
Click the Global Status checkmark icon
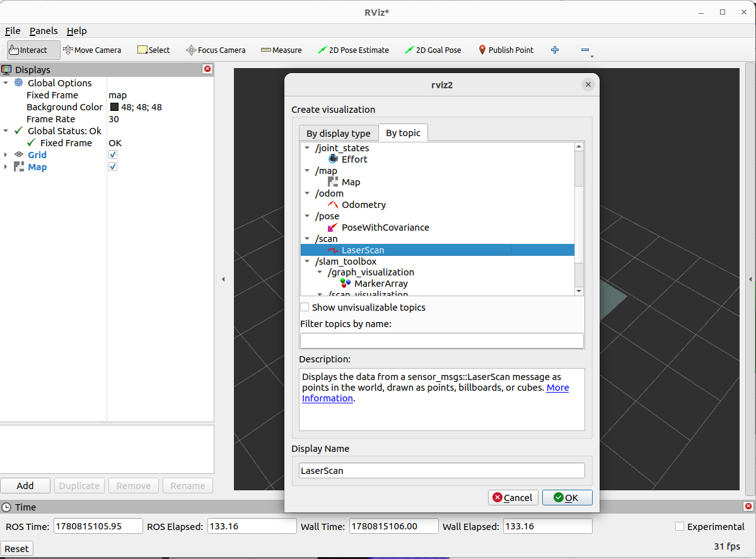coord(19,130)
